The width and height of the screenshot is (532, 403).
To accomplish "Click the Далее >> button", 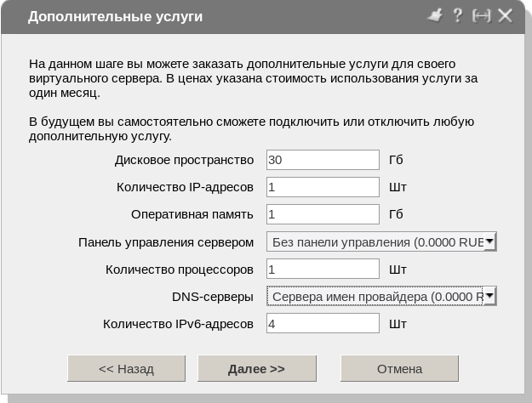I will tap(256, 369).
